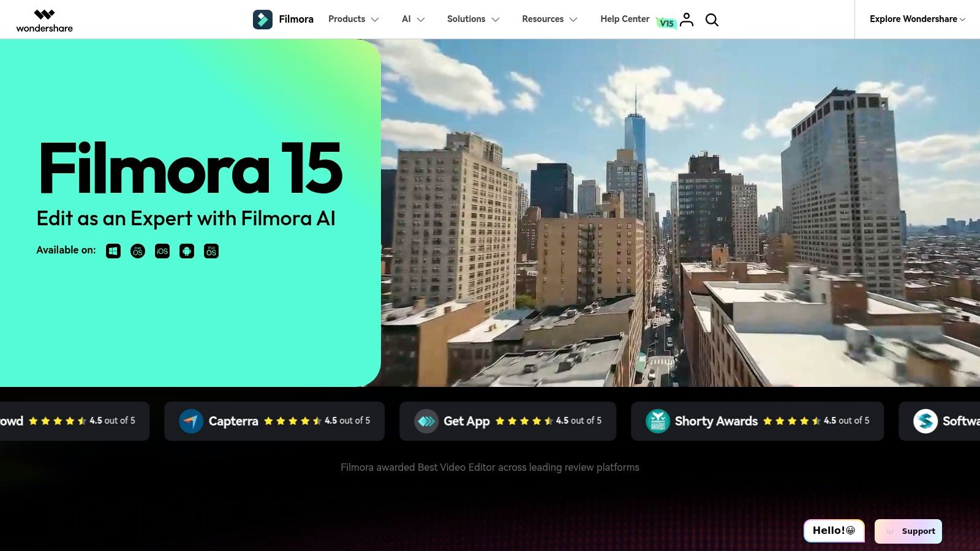Click the Available on label
The width and height of the screenshot is (980, 551).
pyautogui.click(x=66, y=250)
